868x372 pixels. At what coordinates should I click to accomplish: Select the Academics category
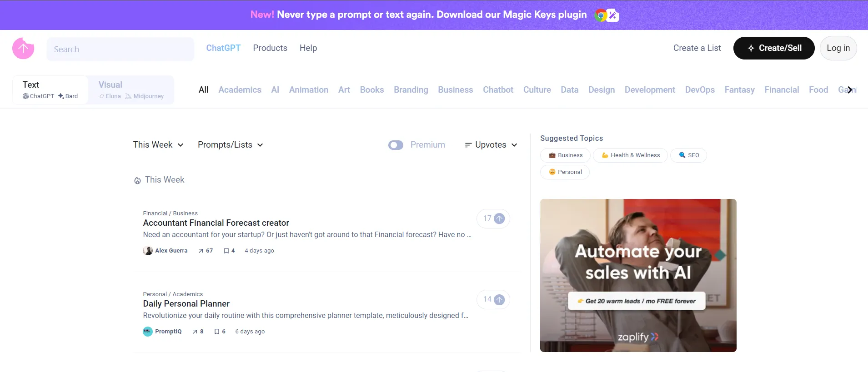click(240, 90)
